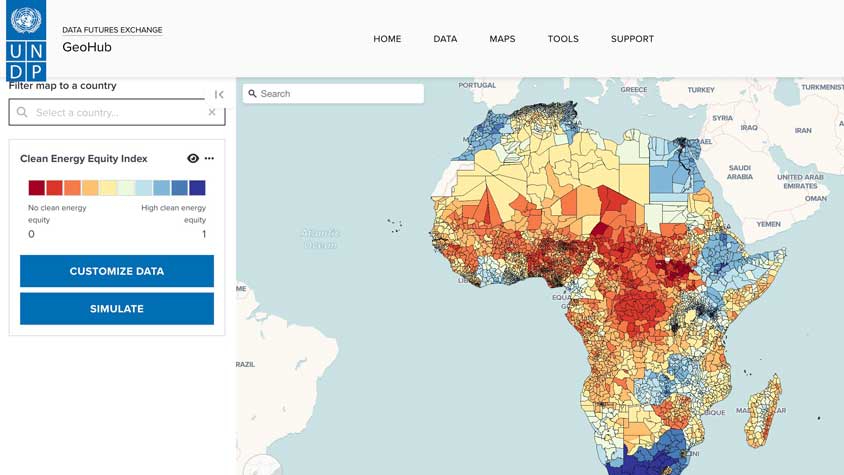Open the HOME menu item
This screenshot has height=475, width=844.
(387, 39)
